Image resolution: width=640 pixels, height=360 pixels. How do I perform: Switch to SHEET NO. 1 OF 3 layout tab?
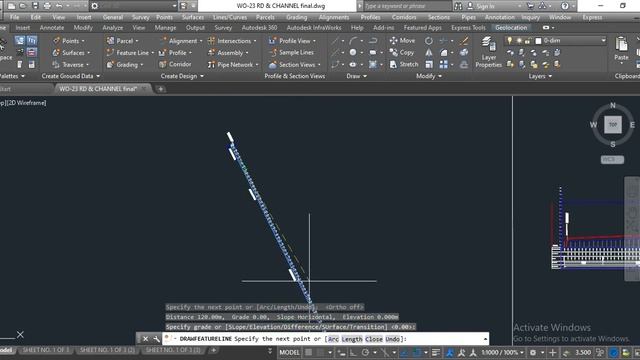(46, 350)
